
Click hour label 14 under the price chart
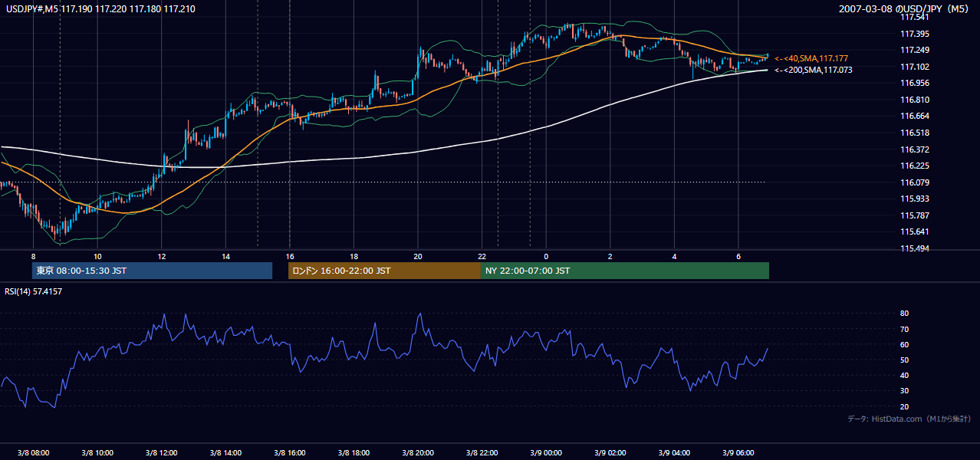click(225, 256)
